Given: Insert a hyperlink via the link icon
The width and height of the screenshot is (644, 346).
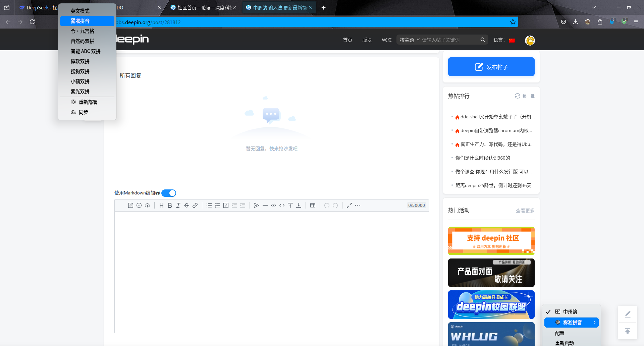Looking at the screenshot, I should [195, 205].
